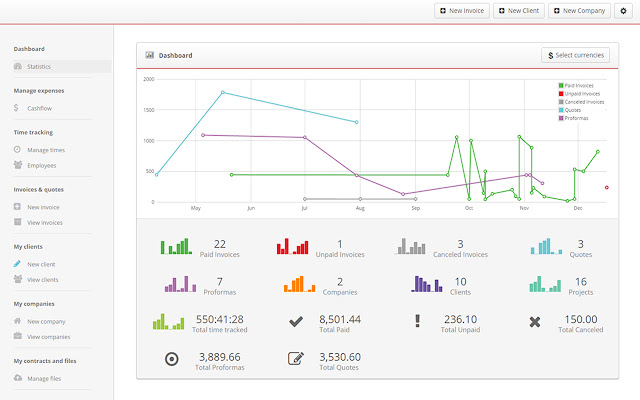The width and height of the screenshot is (640, 400).
Task: Click the settings gear icon
Action: [624, 11]
